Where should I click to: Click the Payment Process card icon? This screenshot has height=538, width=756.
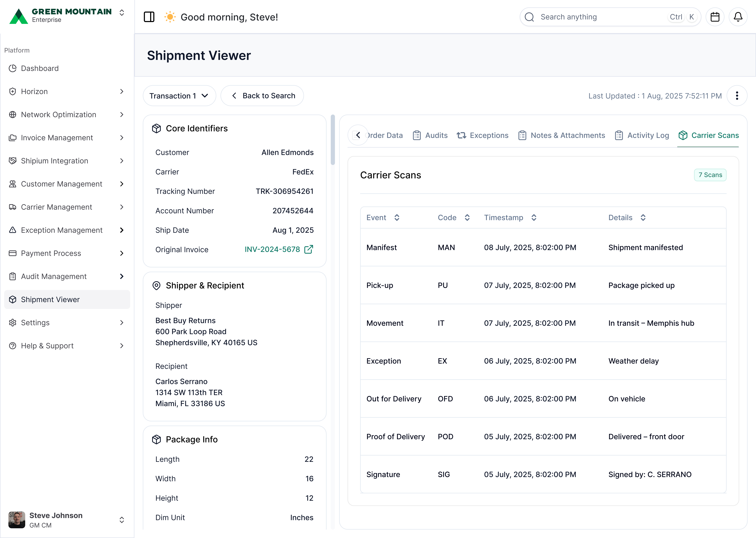coord(13,253)
